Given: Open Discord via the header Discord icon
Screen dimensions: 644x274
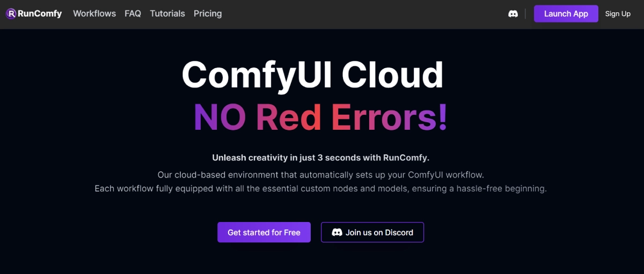Looking at the screenshot, I should (513, 14).
